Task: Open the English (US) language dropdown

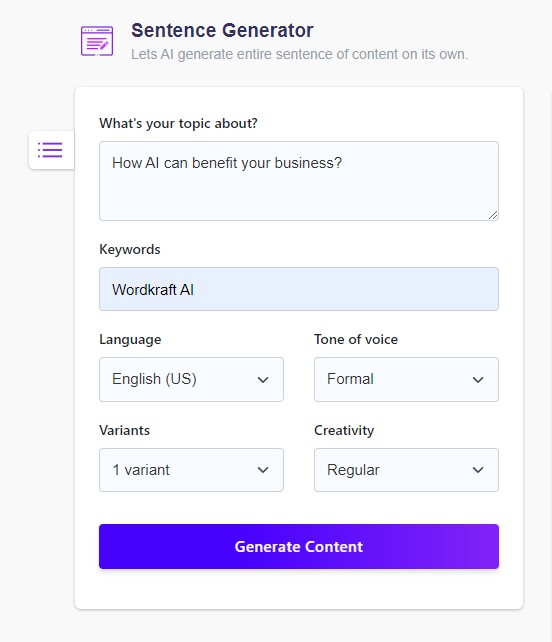Action: tap(191, 380)
